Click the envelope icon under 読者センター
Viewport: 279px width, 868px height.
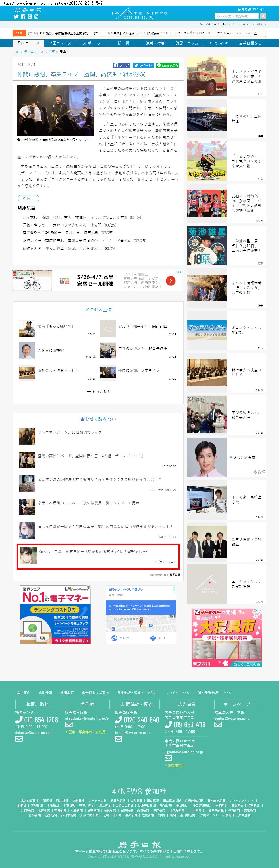coord(19,739)
